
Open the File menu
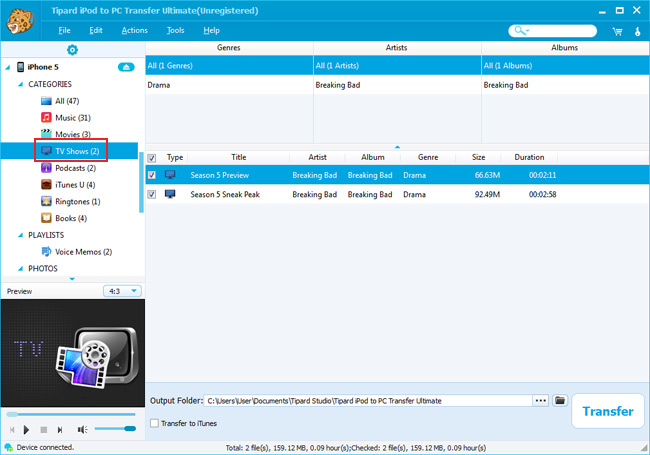pos(64,30)
